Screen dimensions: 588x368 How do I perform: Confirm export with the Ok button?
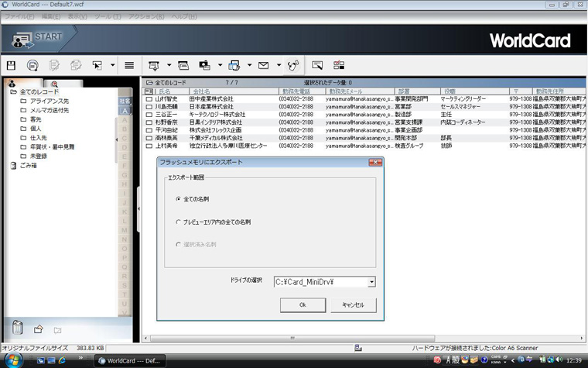(x=303, y=305)
